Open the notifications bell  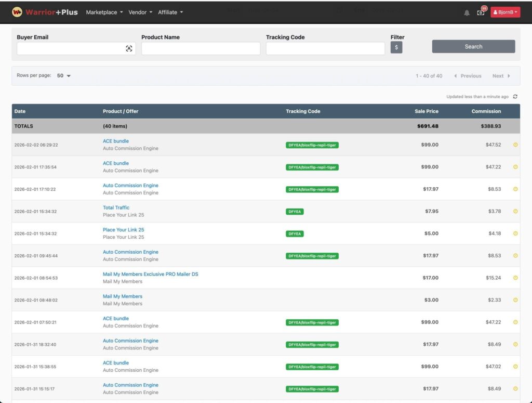click(x=467, y=12)
